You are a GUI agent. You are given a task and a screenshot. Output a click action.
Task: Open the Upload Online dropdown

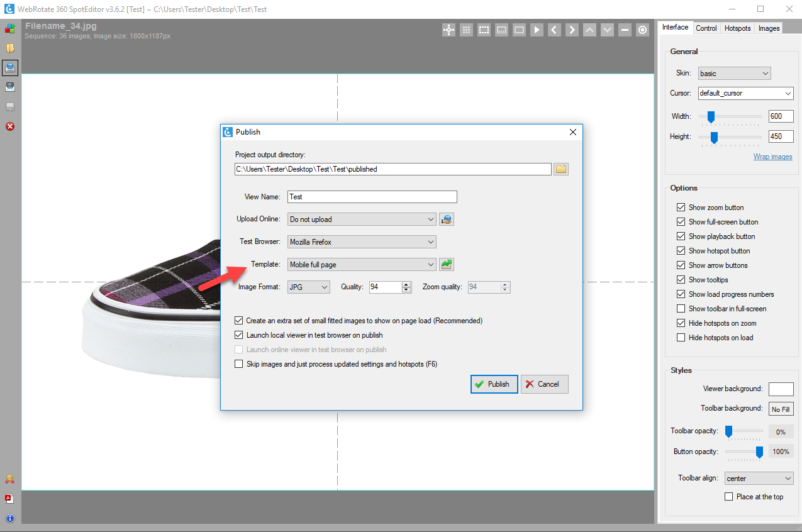pos(362,219)
